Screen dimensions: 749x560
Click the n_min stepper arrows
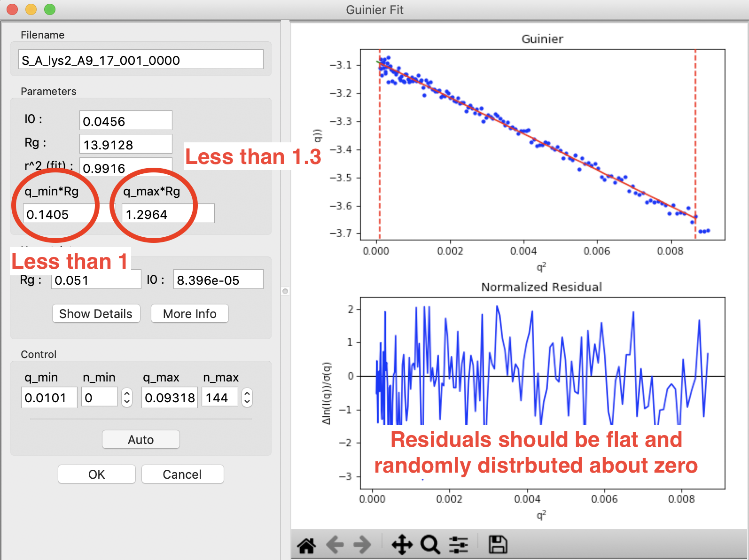pos(127,397)
